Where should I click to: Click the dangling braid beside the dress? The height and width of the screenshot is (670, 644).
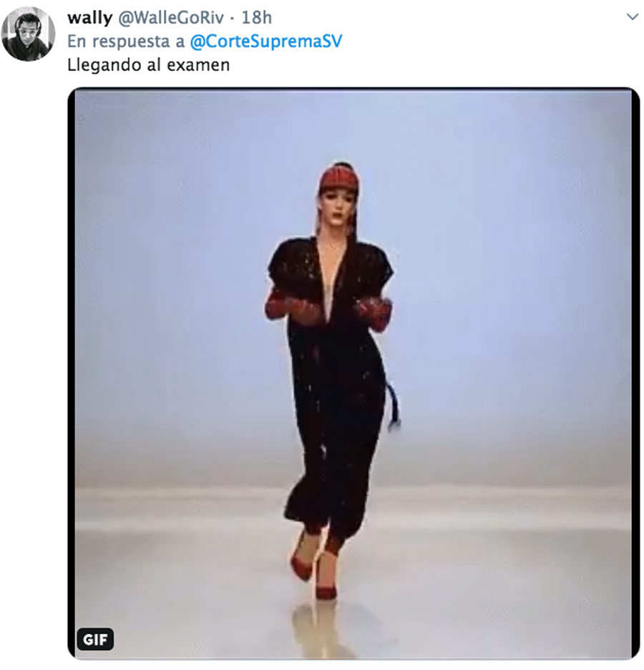[x=394, y=406]
